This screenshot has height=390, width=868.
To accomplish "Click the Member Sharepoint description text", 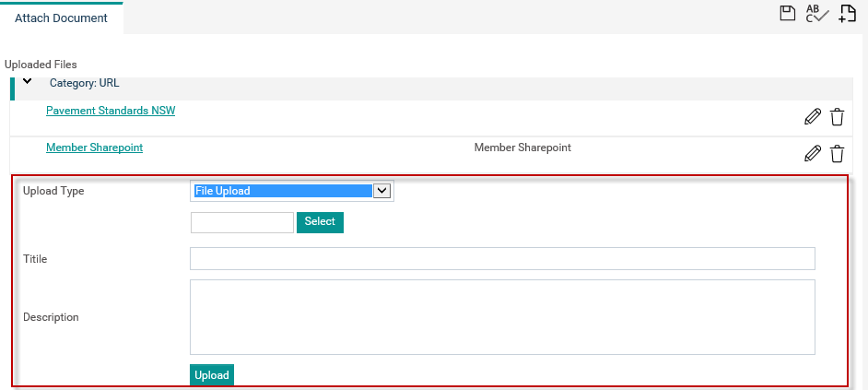I will [x=522, y=148].
